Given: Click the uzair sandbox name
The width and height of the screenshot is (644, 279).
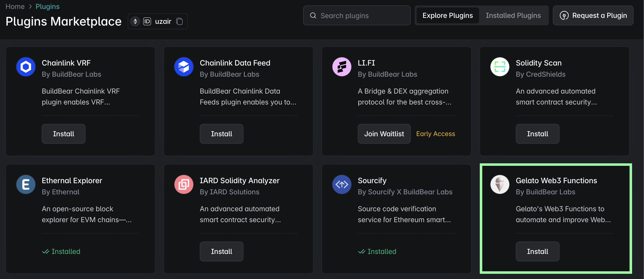Looking at the screenshot, I should [163, 22].
